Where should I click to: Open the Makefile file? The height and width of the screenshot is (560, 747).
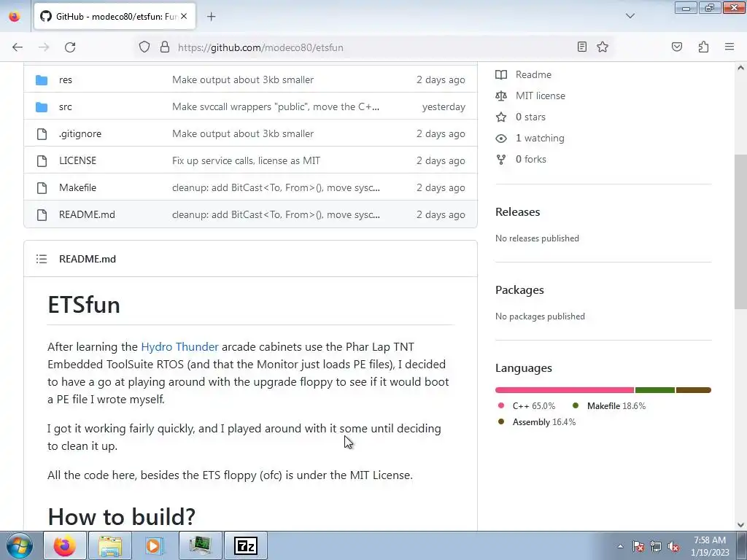point(77,187)
